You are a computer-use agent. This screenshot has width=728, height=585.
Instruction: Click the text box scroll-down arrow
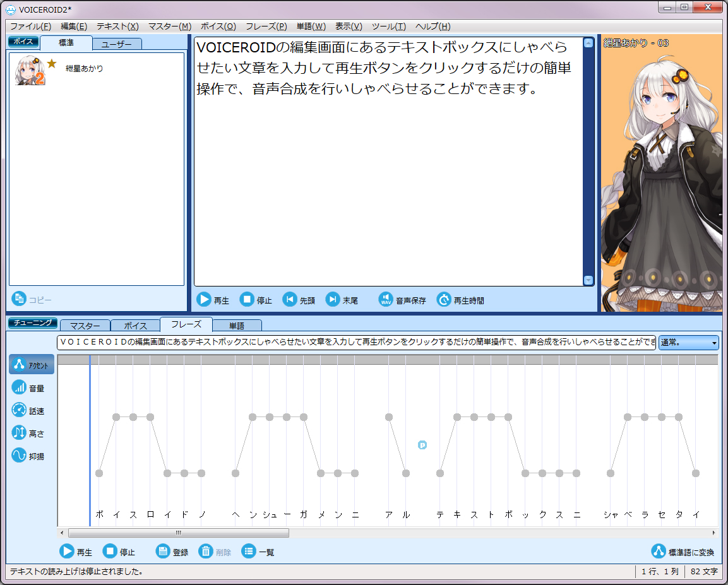pyautogui.click(x=588, y=280)
